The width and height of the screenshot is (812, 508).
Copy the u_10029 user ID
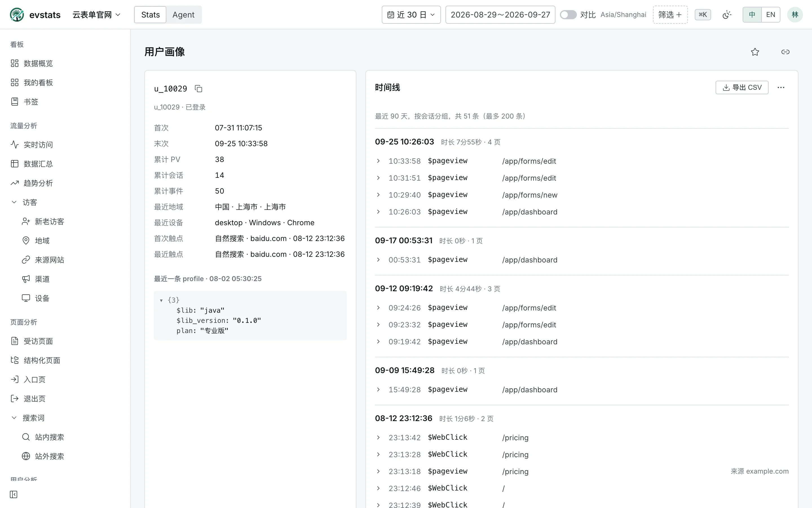click(x=199, y=89)
